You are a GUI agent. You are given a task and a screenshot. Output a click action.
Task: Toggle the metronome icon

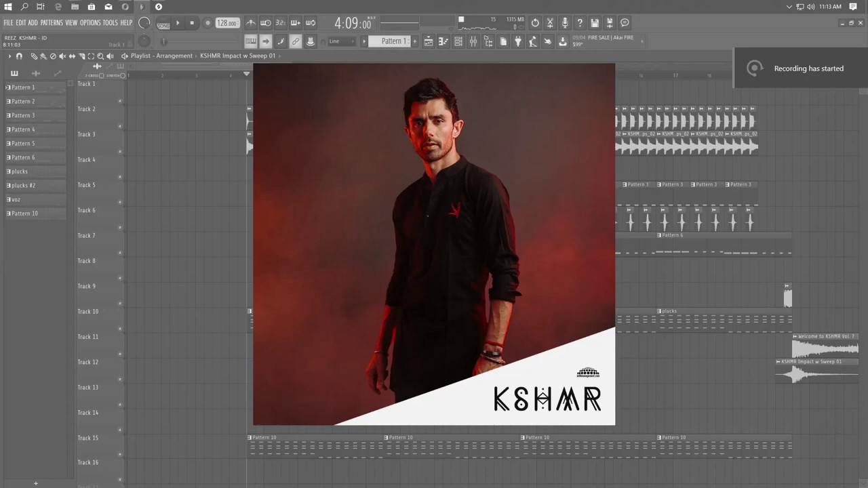pyautogui.click(x=251, y=23)
